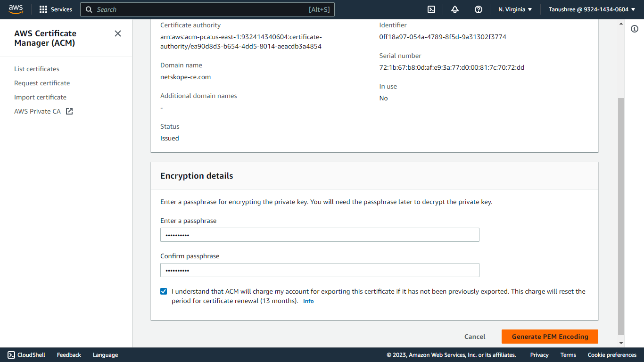The width and height of the screenshot is (644, 362).
Task: Click the page vertical scrollbar
Action: tap(621, 216)
